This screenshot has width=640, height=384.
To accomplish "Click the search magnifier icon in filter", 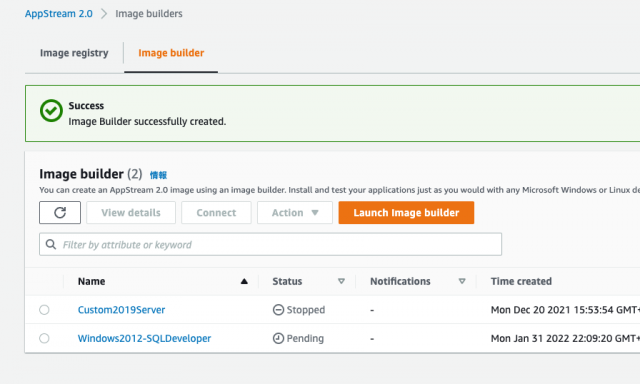I will pyautogui.click(x=51, y=244).
